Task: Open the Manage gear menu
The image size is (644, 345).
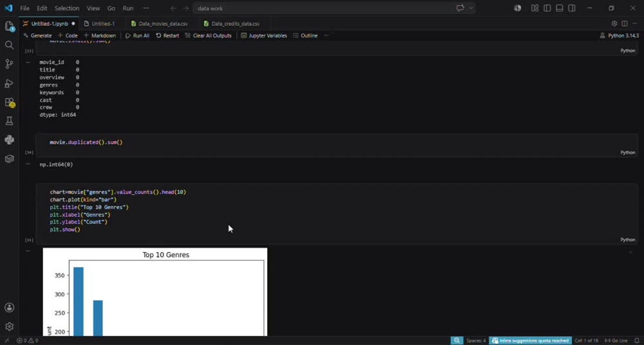Action: pos(9,326)
